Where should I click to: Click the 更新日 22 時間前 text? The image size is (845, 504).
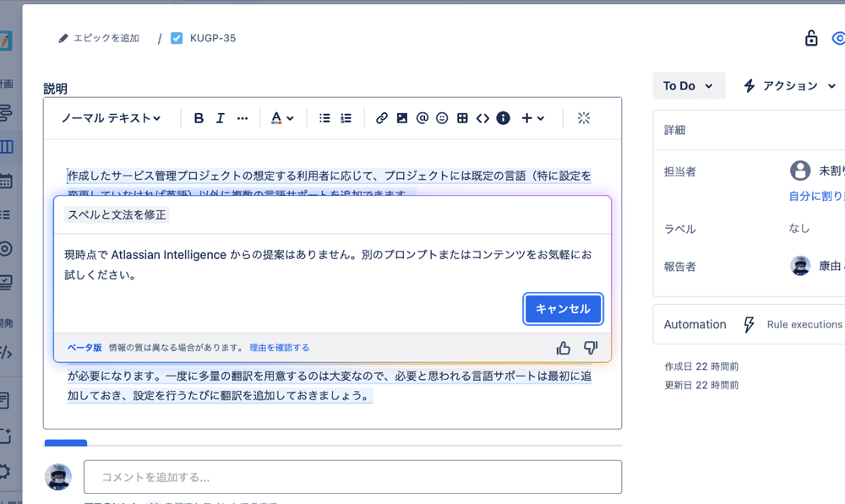tap(701, 385)
